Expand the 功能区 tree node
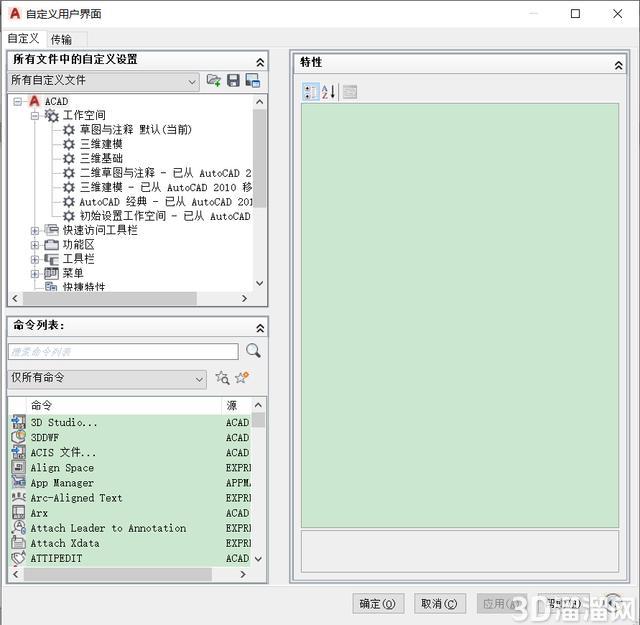The width and height of the screenshot is (640, 625). click(35, 245)
